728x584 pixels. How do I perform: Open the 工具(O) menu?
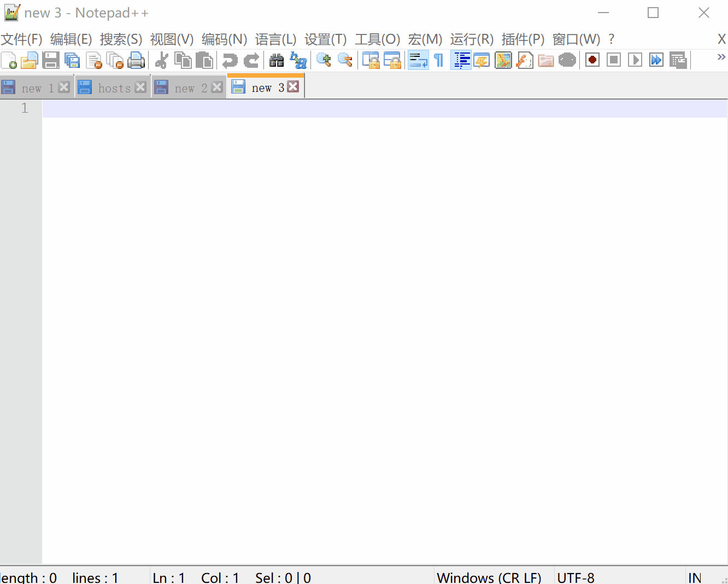tap(377, 39)
